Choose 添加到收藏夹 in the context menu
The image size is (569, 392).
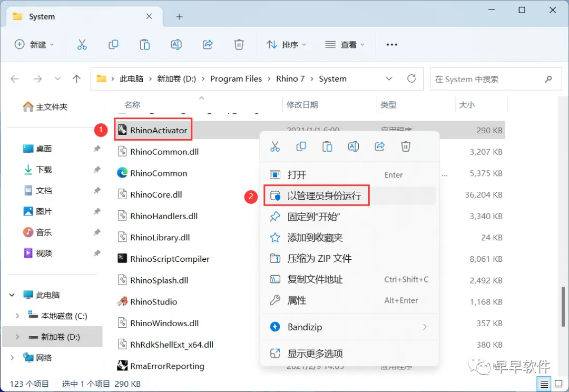click(350, 238)
